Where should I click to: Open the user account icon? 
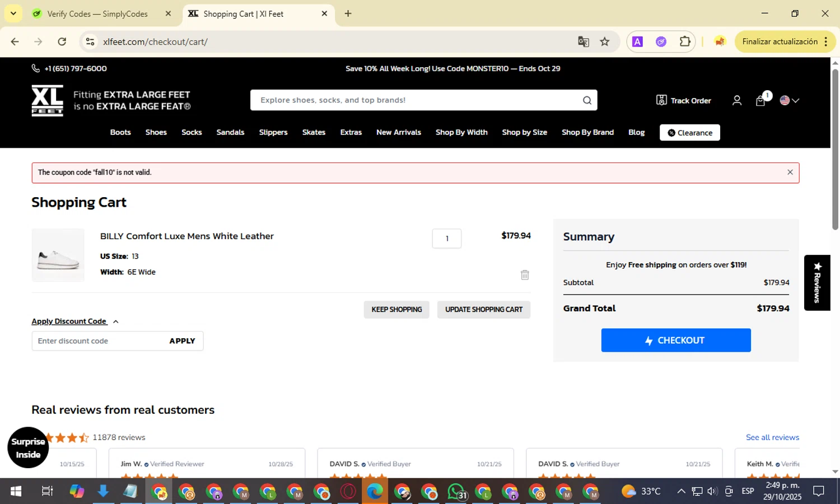(737, 101)
